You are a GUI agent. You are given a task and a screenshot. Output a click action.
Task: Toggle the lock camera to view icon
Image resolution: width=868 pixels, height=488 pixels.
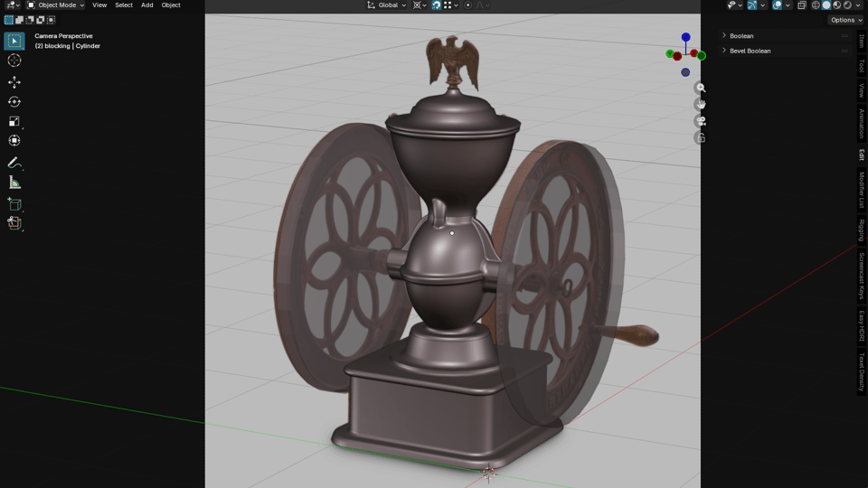tap(701, 137)
